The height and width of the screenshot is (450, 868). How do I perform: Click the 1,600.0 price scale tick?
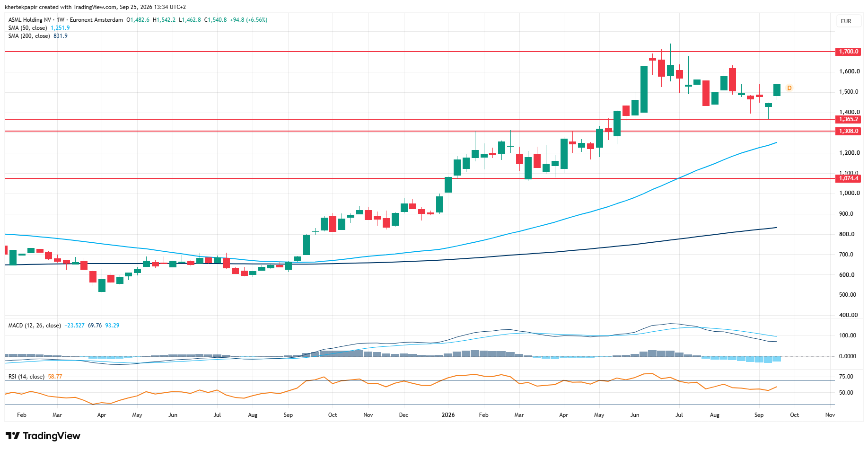[x=849, y=71]
